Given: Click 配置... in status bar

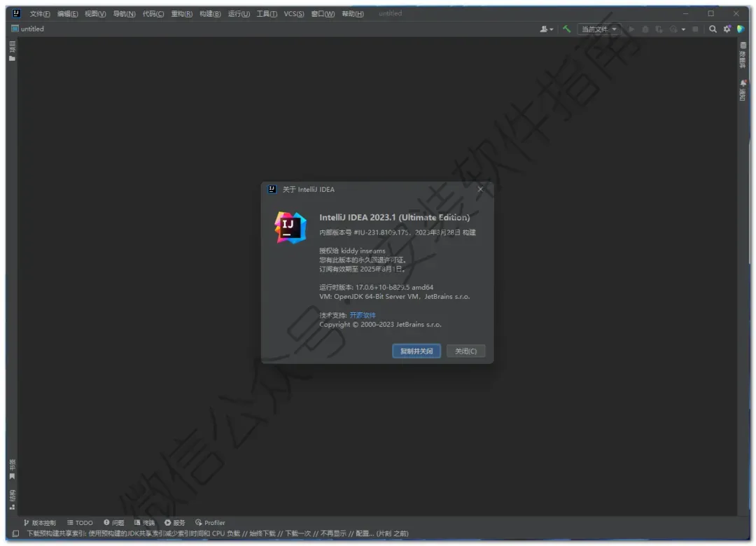Looking at the screenshot, I should [365, 533].
